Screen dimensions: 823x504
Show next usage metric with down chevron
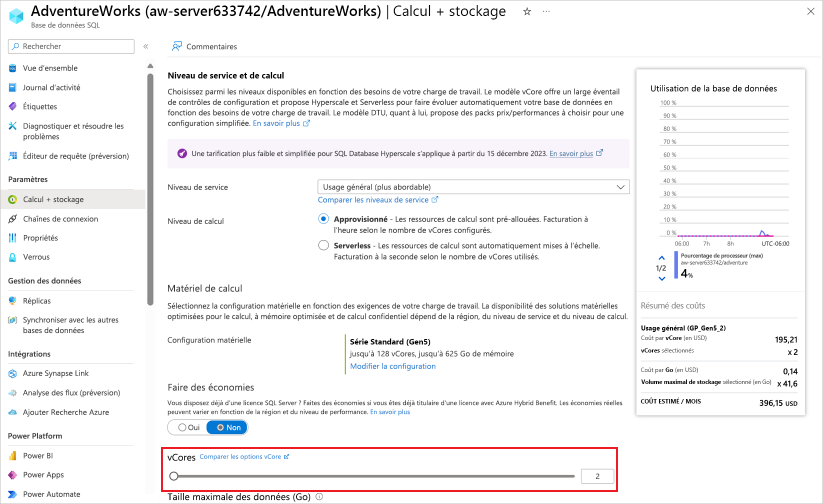[661, 279]
